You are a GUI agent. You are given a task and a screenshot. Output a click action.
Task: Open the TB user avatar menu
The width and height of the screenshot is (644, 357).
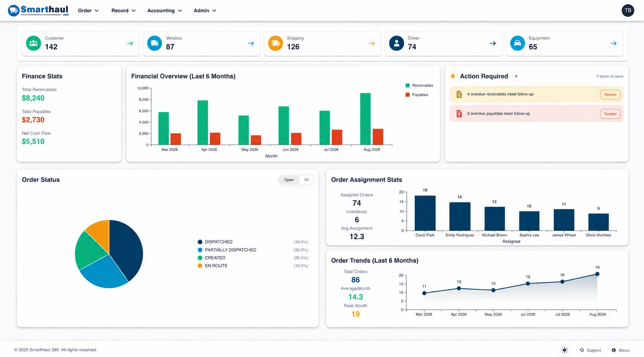click(x=628, y=10)
